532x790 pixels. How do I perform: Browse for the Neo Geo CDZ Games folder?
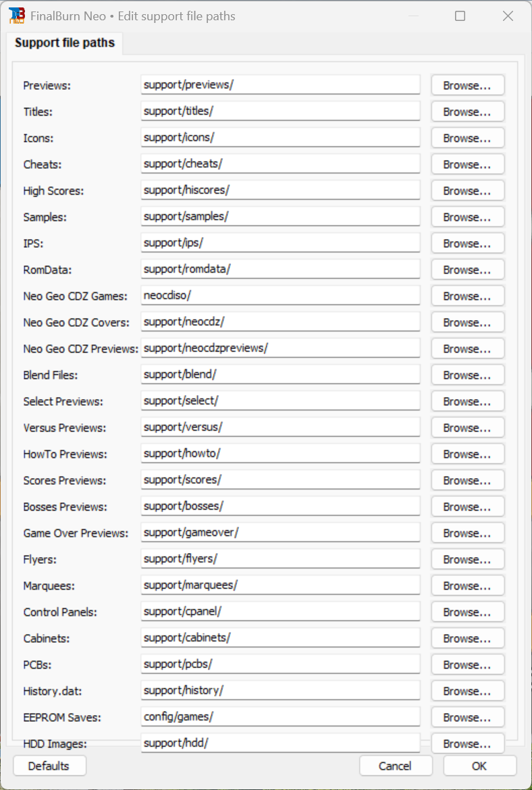(467, 296)
